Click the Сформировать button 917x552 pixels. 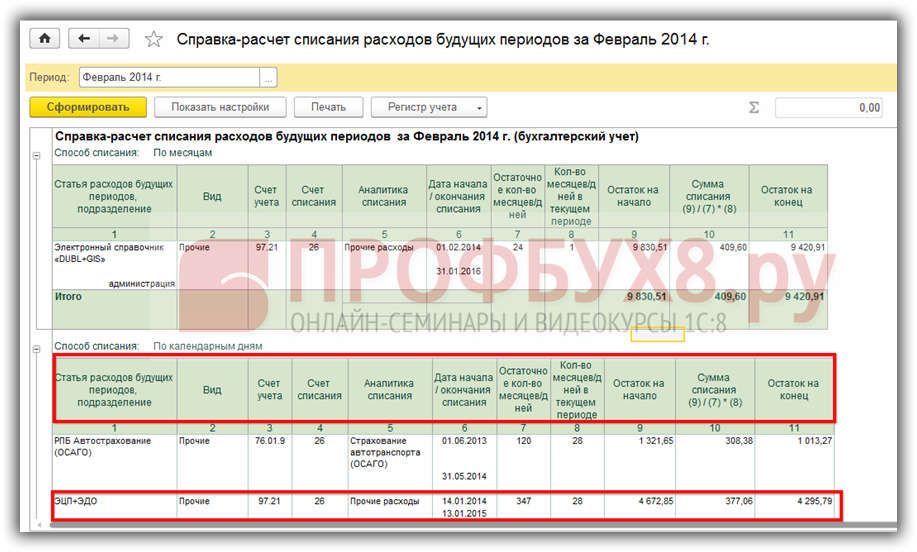pyautogui.click(x=88, y=107)
